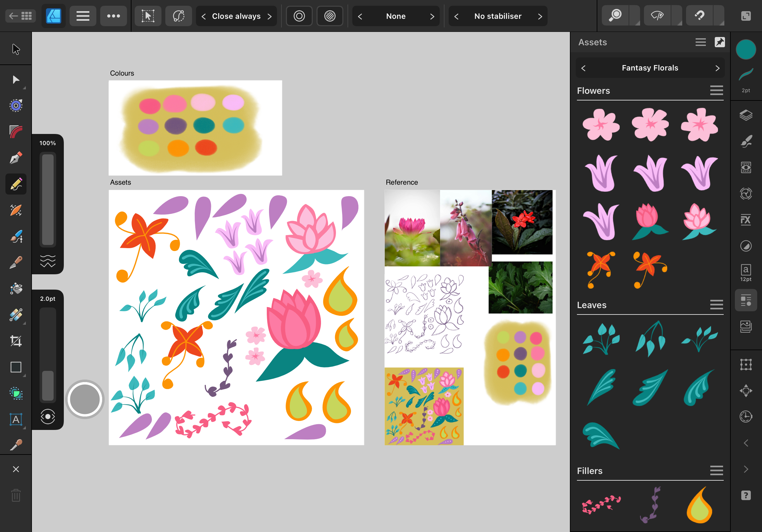Image resolution: width=762 pixels, height=532 pixels.
Task: Select the Artistic Text tool
Action: (16, 419)
